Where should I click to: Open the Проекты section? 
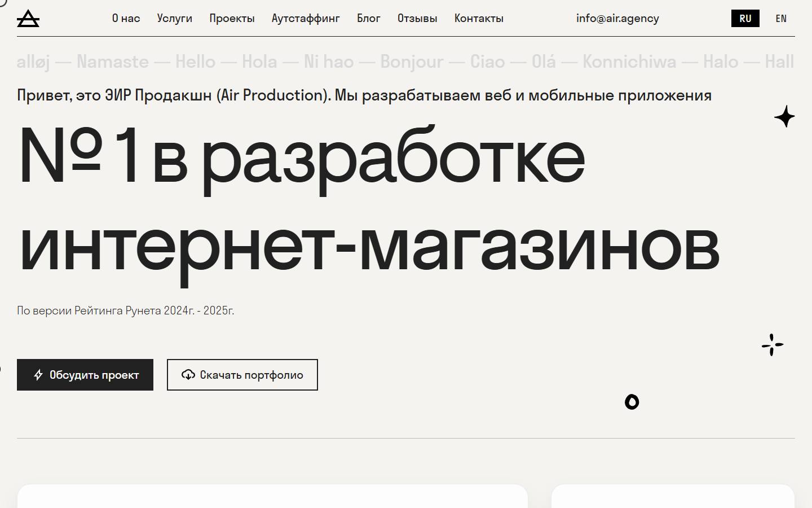tap(232, 18)
